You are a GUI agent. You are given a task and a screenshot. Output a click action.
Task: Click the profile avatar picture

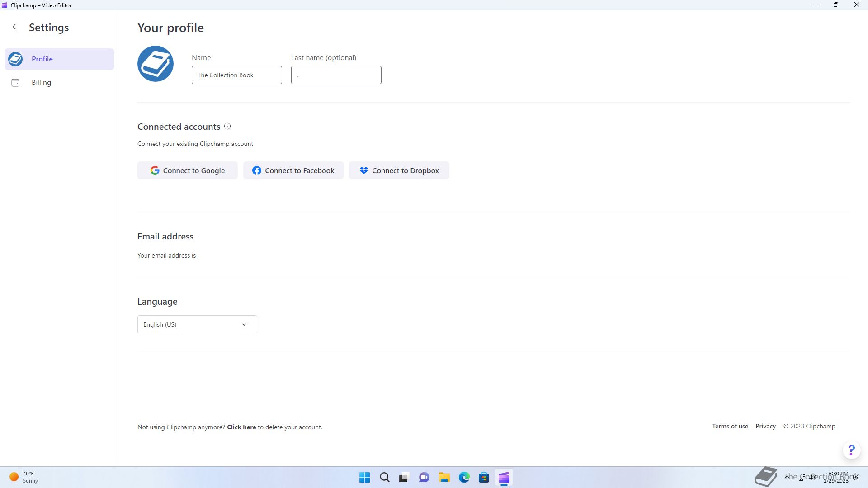(155, 64)
